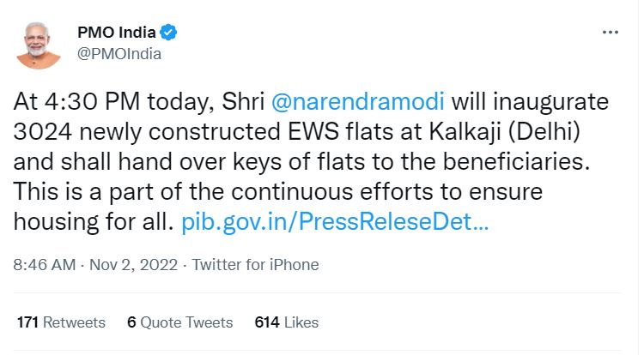Click the blue verified badge

tap(169, 33)
